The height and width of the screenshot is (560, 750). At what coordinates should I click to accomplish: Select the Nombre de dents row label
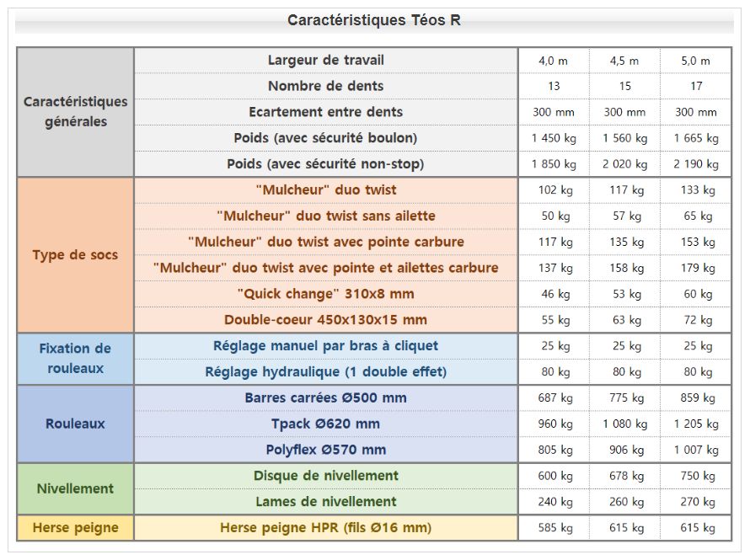[x=326, y=86]
